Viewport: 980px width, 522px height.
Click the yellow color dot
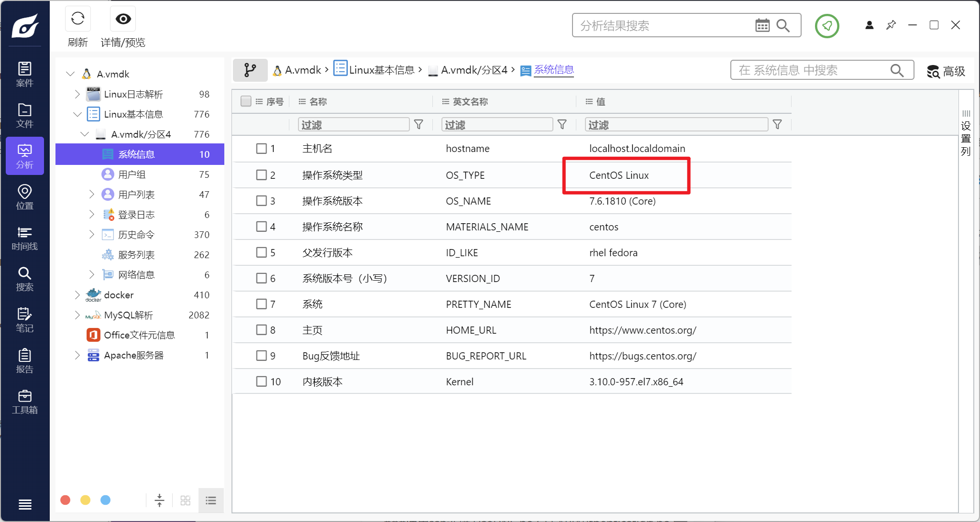click(x=86, y=500)
